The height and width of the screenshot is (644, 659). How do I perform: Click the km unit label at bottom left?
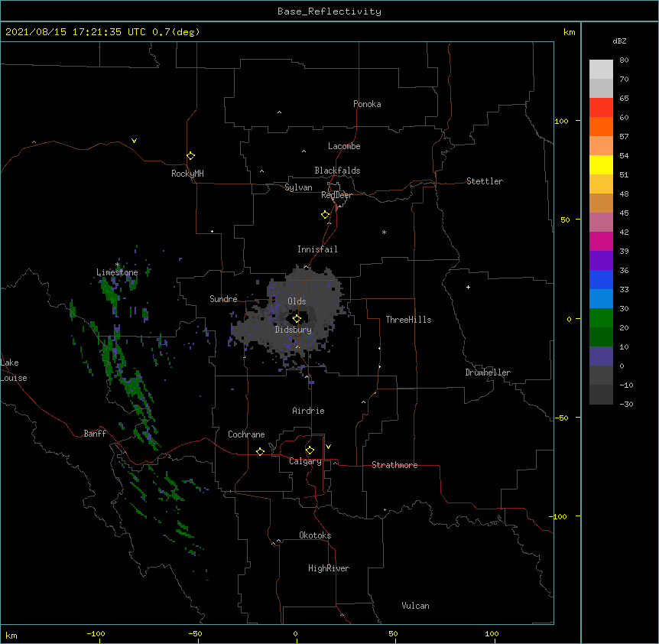click(11, 635)
